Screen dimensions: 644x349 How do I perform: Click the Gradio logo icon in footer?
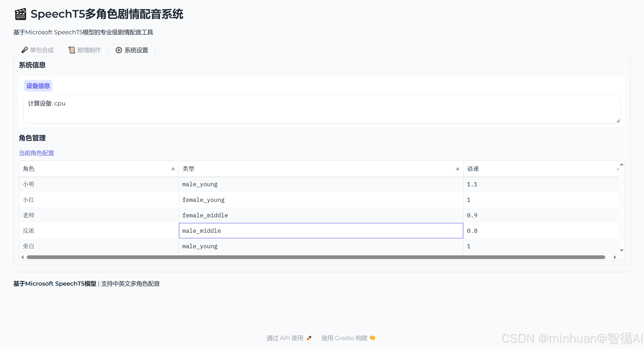[x=372, y=338]
